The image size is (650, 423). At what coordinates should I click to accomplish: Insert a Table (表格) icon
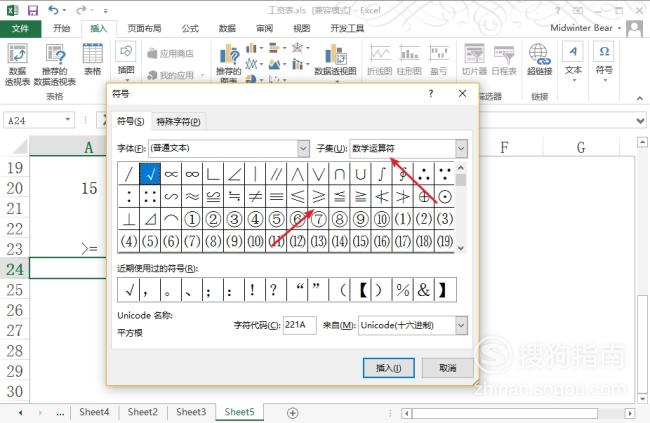tap(92, 59)
